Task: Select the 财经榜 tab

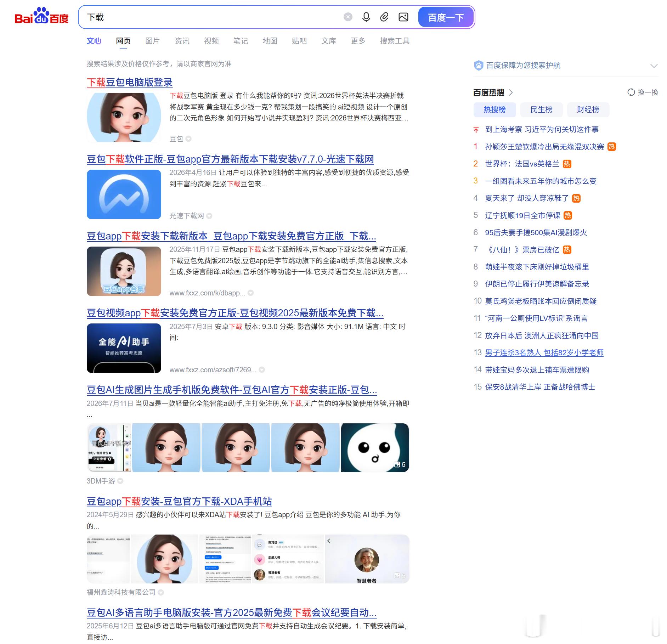Action: (588, 110)
